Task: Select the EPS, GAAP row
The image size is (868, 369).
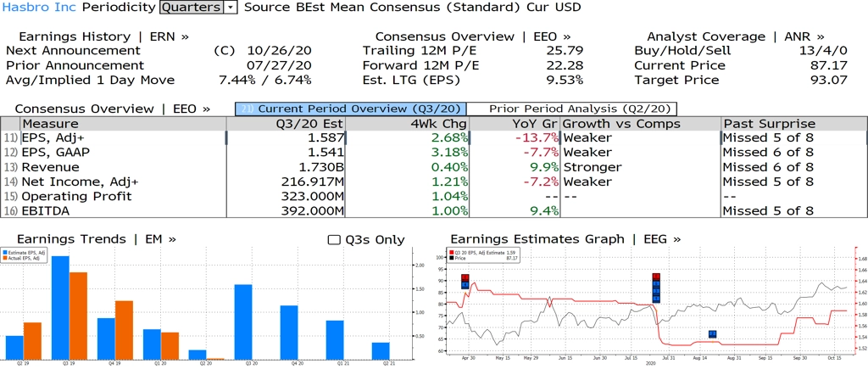Action: point(434,153)
